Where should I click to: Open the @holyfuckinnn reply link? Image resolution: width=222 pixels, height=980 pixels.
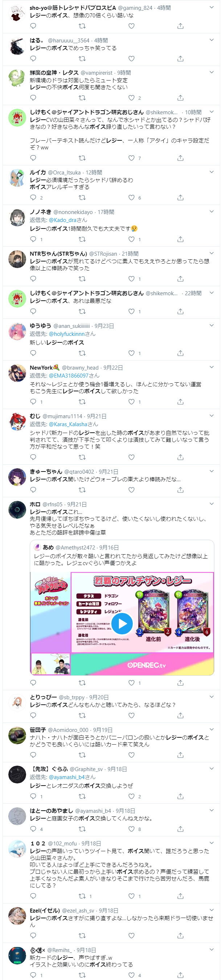(x=67, y=334)
